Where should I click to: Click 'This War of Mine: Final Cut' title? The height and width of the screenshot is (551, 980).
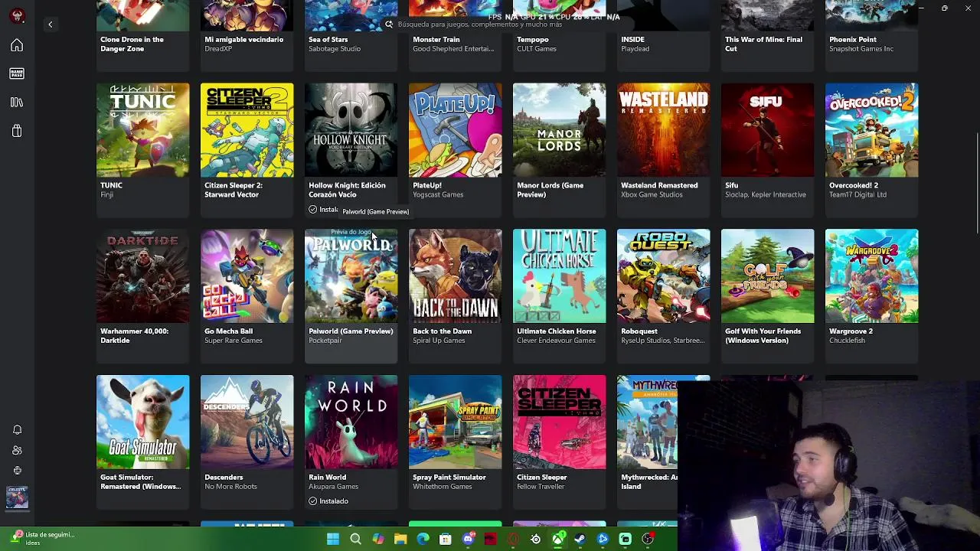[763, 44]
